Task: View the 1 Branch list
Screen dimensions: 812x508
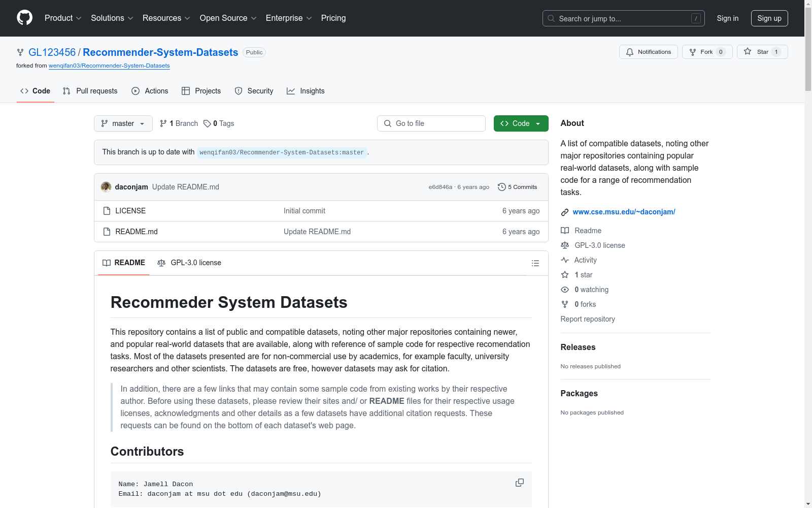Action: tap(179, 123)
